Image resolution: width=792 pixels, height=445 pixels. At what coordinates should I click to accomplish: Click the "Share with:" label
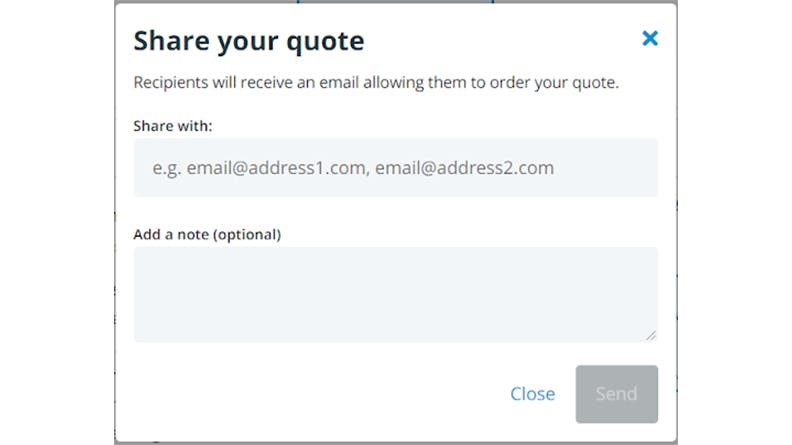(x=173, y=126)
